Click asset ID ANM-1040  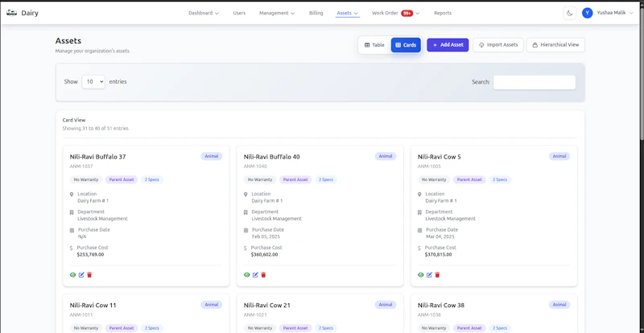(255, 166)
